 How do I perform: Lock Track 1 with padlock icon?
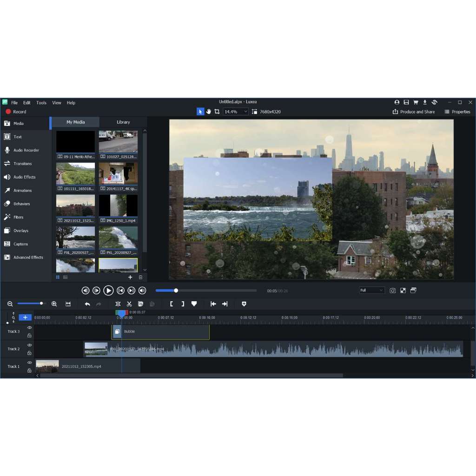29,370
